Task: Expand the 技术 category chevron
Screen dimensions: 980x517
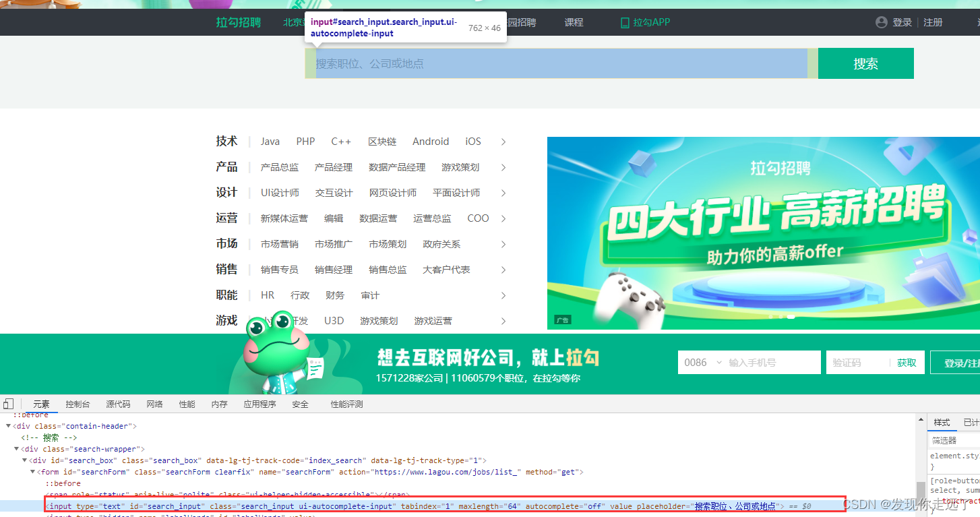Action: tap(503, 142)
